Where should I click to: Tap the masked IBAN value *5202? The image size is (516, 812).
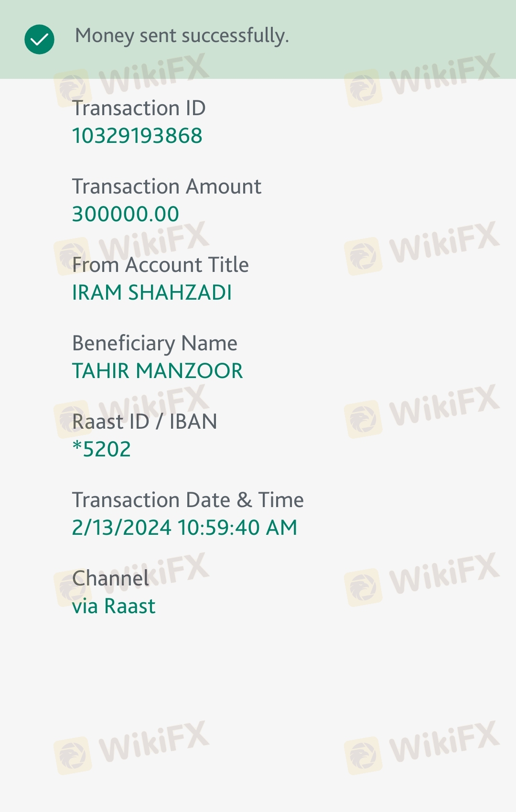pos(101,449)
